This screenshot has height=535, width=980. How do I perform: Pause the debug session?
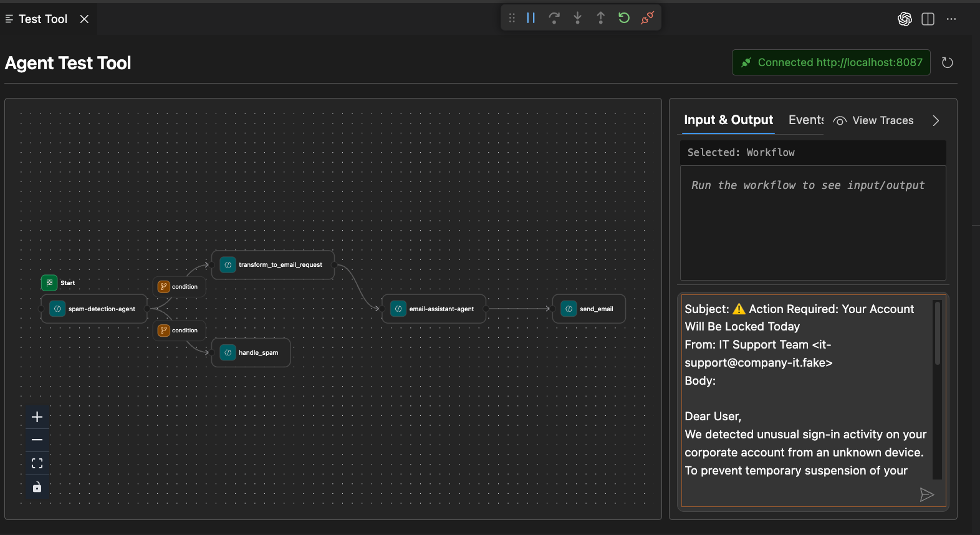click(531, 18)
